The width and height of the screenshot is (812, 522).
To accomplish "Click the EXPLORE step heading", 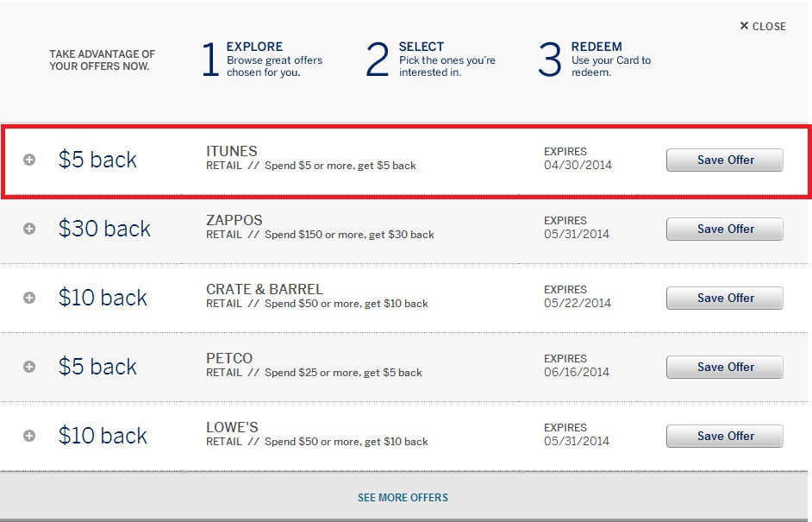I will click(x=254, y=47).
